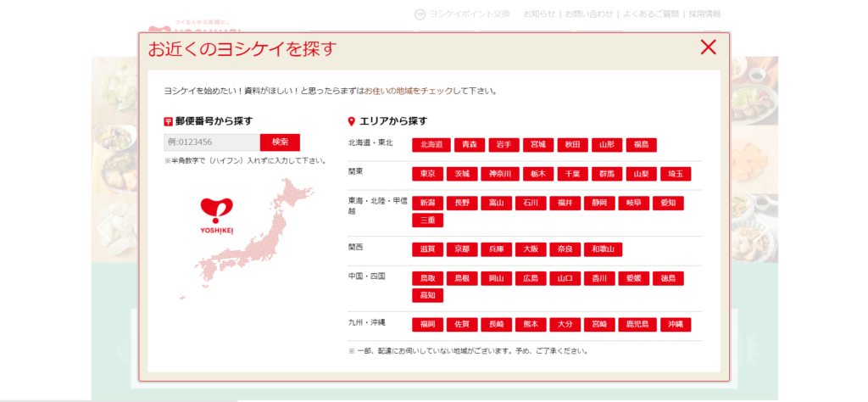Click the red post office mark icon
Screen dimensions: 868x402
pyautogui.click(x=169, y=121)
